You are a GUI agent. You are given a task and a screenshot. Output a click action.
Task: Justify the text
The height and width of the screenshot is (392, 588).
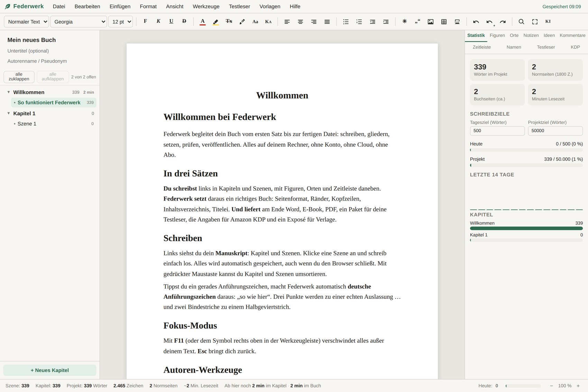(x=327, y=21)
